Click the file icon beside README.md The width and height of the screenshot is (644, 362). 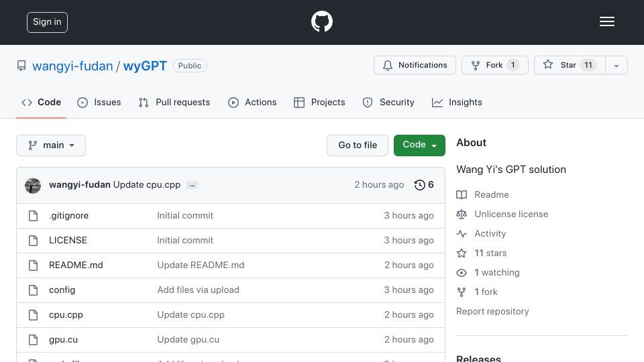coord(34,265)
